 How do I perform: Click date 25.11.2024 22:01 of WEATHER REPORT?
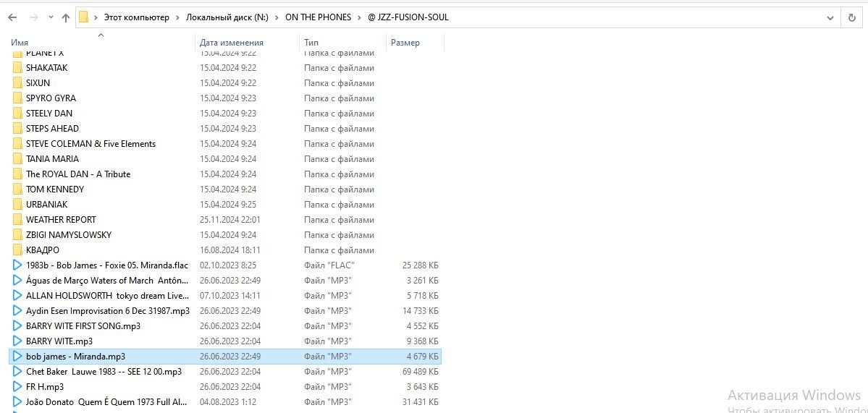230,219
